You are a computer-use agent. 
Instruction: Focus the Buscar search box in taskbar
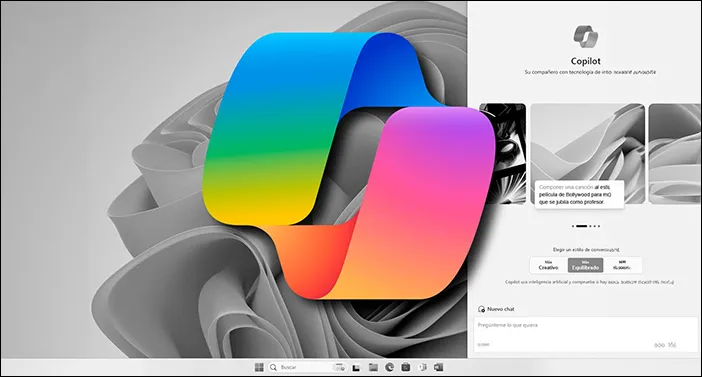[x=307, y=367]
